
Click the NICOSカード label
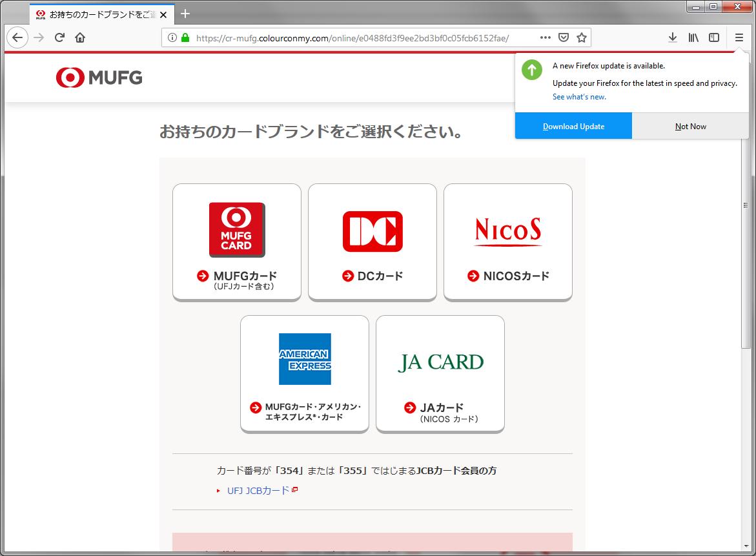(516, 276)
